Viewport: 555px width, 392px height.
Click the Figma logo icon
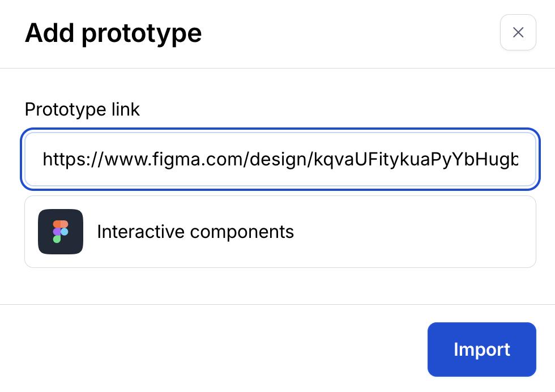tap(61, 232)
